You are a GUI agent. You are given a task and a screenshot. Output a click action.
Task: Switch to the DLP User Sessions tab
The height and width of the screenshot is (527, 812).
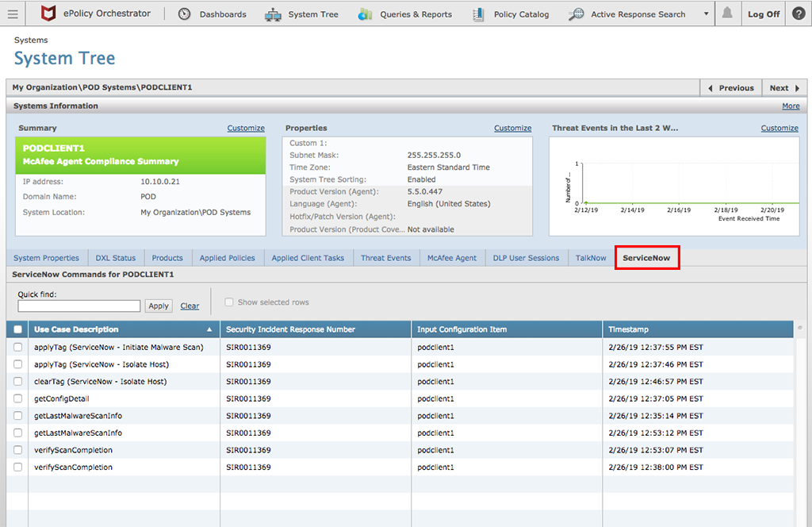[x=527, y=258]
